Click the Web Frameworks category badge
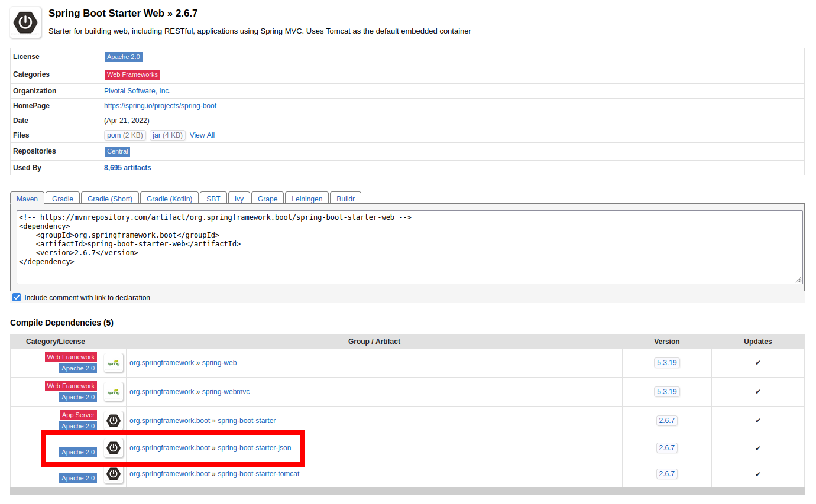The height and width of the screenshot is (504, 816). 132,74
